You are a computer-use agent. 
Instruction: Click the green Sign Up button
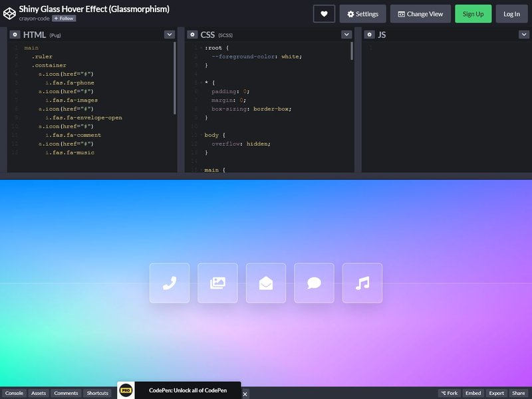473,14
